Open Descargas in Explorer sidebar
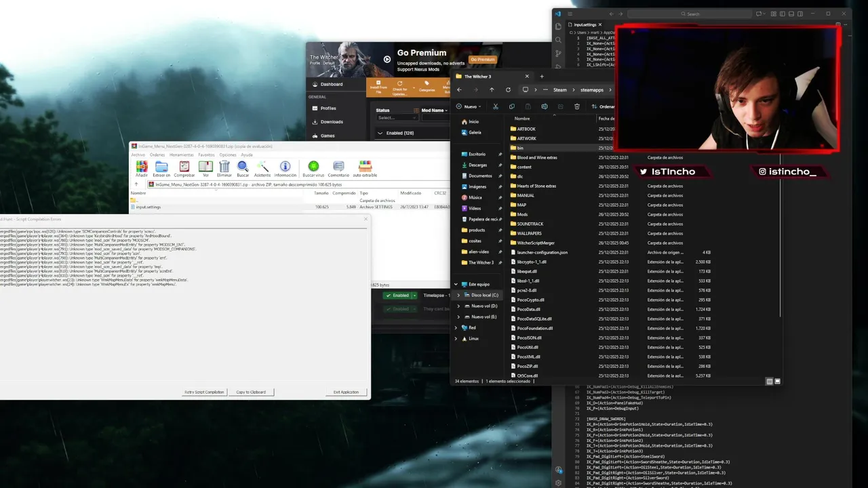This screenshot has height=488, width=868. [x=478, y=165]
